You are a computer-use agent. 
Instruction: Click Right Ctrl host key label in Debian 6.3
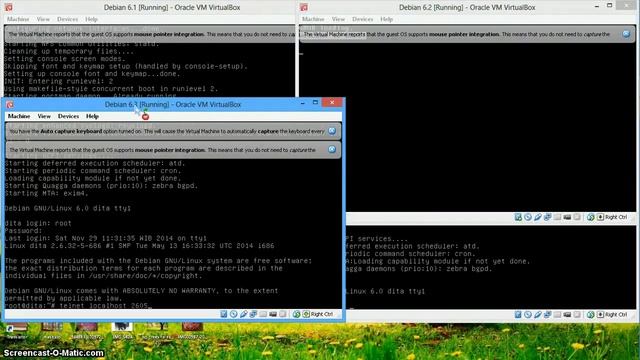coord(322,314)
